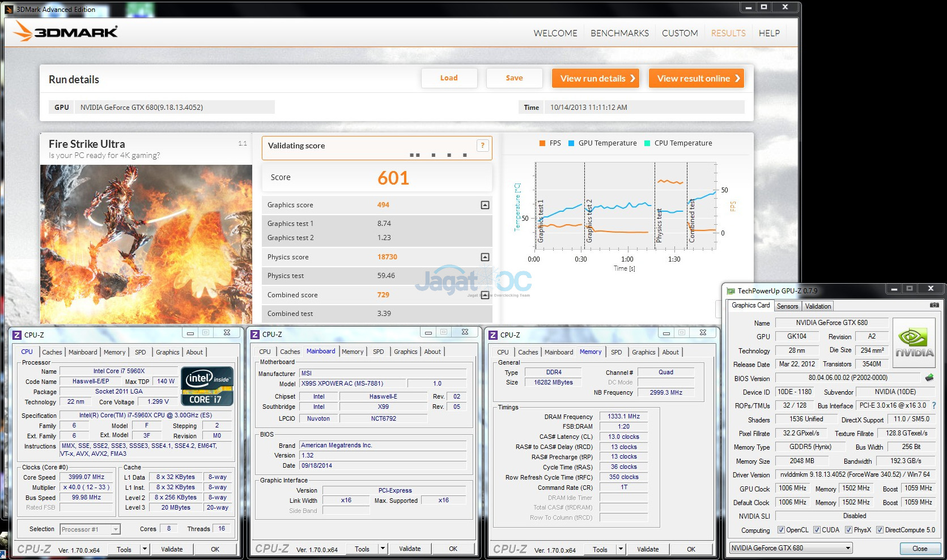Click the Save button in Run details

[x=514, y=78]
